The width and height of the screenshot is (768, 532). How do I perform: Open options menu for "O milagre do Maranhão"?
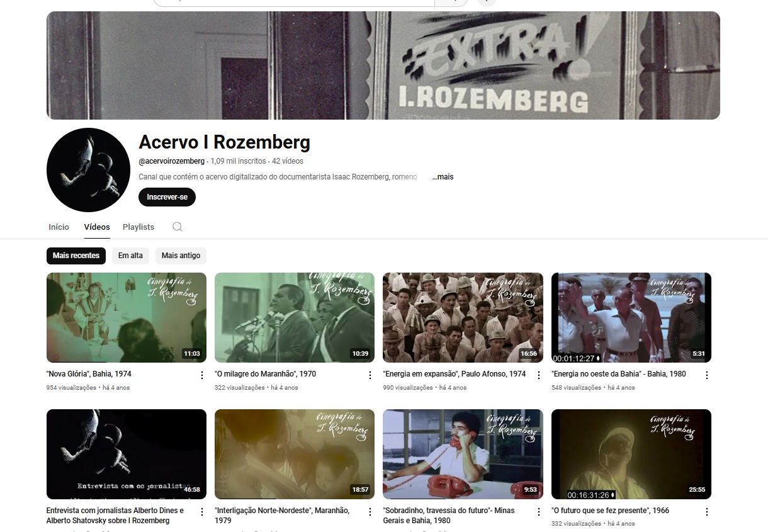370,375
